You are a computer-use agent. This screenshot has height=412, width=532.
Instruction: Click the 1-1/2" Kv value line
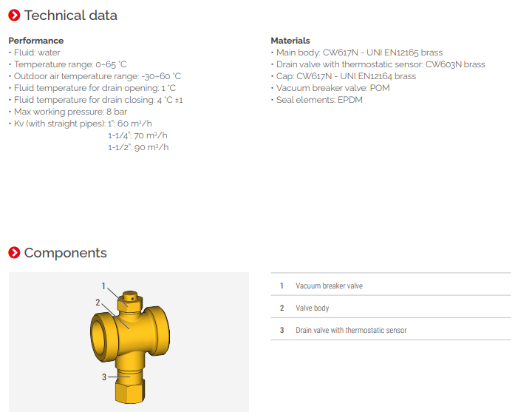click(x=138, y=147)
